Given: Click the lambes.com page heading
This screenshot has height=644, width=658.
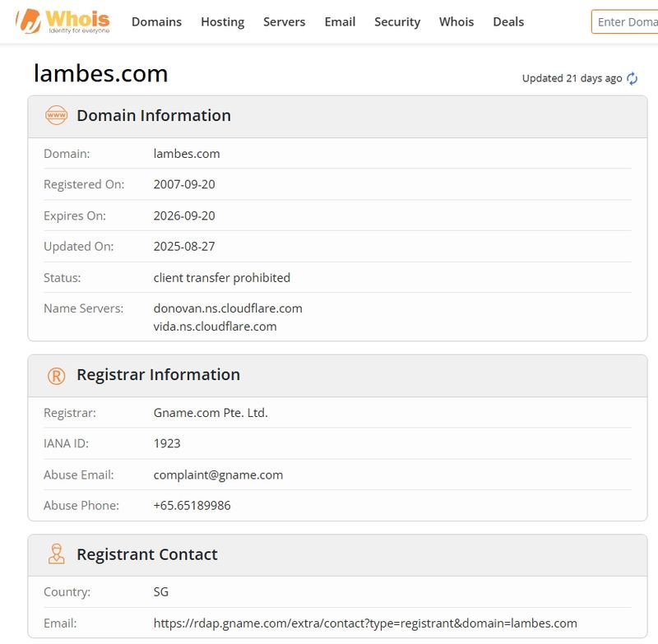Looking at the screenshot, I should 100,73.
